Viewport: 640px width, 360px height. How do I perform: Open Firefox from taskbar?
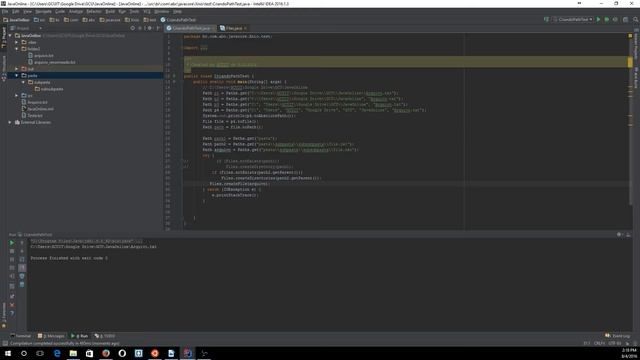pyautogui.click(x=106, y=353)
